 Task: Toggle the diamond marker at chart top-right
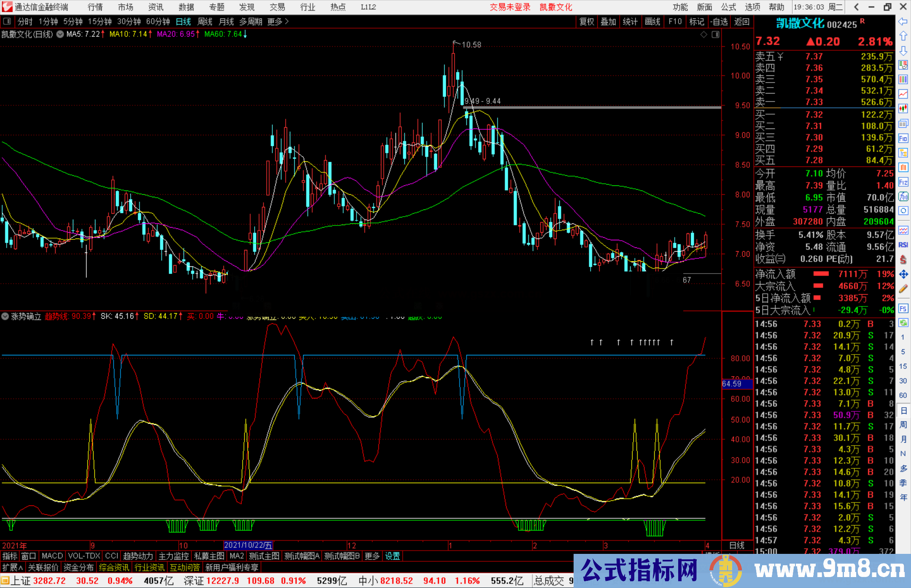703,34
